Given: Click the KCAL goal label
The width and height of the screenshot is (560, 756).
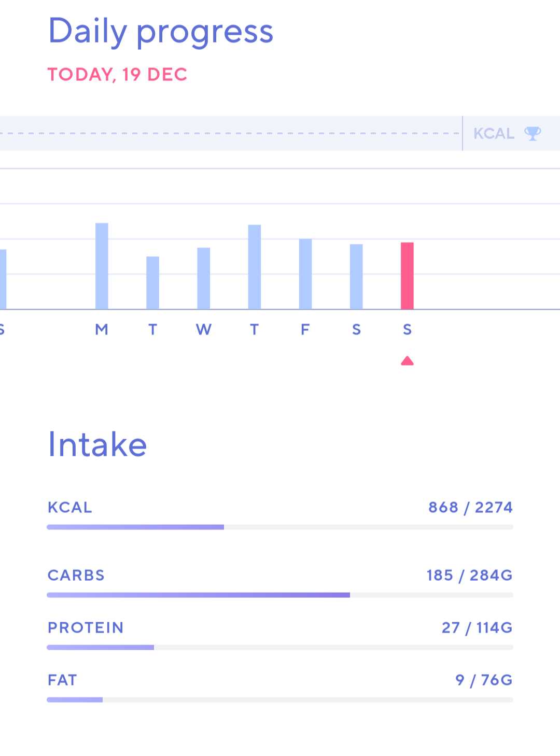Looking at the screenshot, I should [494, 134].
